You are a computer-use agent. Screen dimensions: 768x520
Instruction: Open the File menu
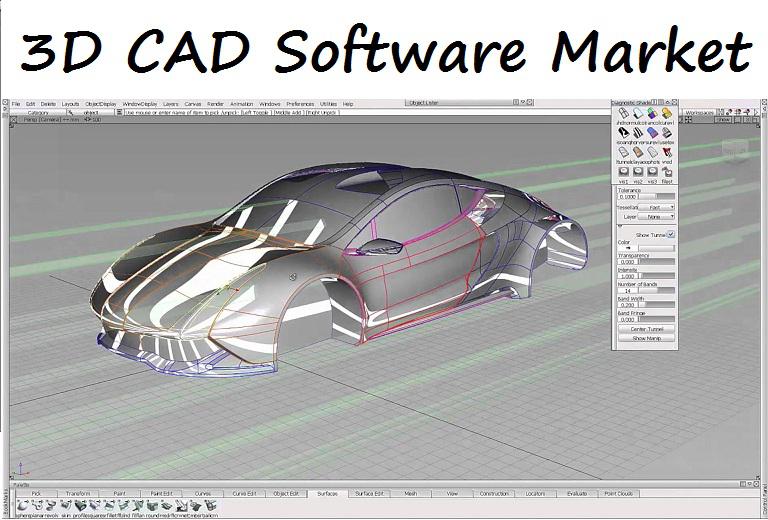[16, 104]
